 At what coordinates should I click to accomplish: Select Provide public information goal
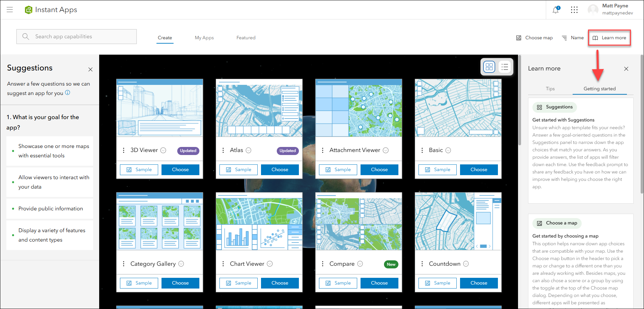[50, 209]
